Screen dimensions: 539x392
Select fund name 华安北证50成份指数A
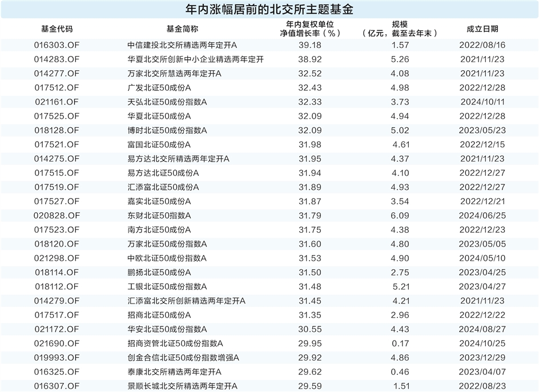pos(167,329)
